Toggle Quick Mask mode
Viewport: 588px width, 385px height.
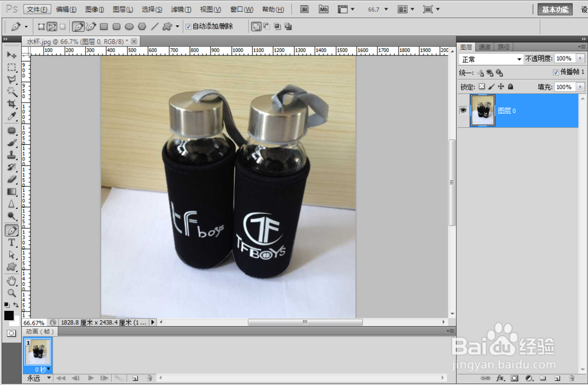point(11,333)
